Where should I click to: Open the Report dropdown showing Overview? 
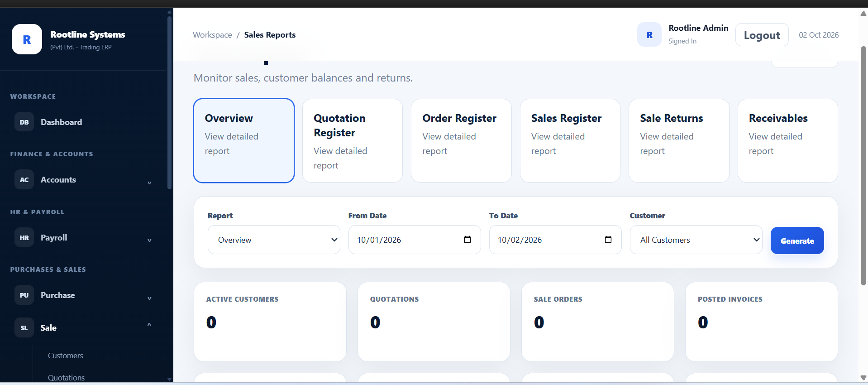click(x=274, y=240)
